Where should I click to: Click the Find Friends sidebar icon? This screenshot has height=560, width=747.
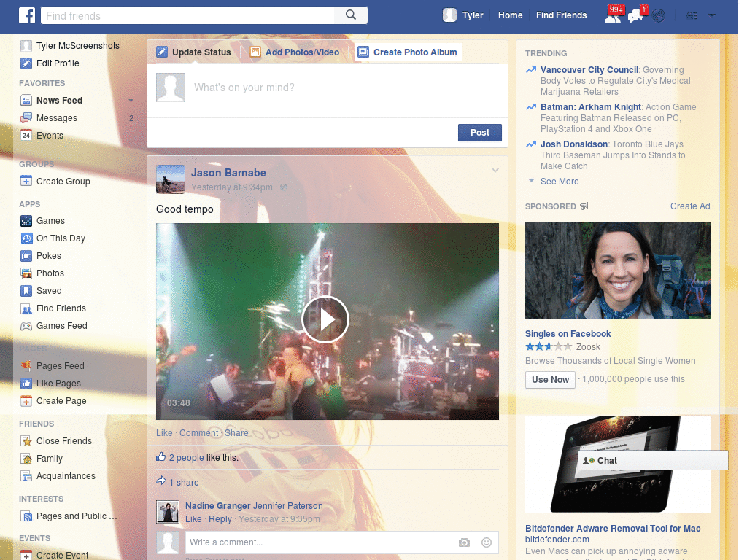[x=26, y=308]
